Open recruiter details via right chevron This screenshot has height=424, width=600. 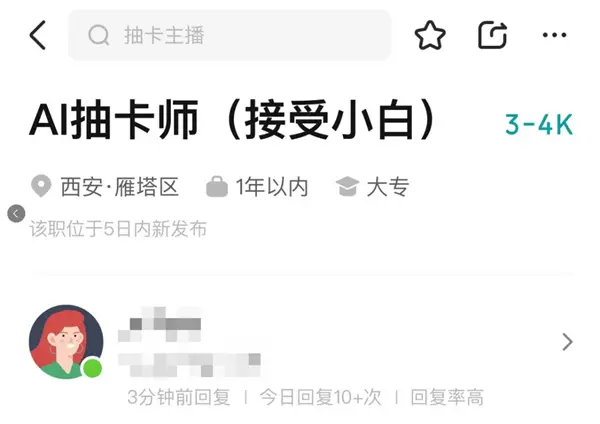(x=567, y=342)
